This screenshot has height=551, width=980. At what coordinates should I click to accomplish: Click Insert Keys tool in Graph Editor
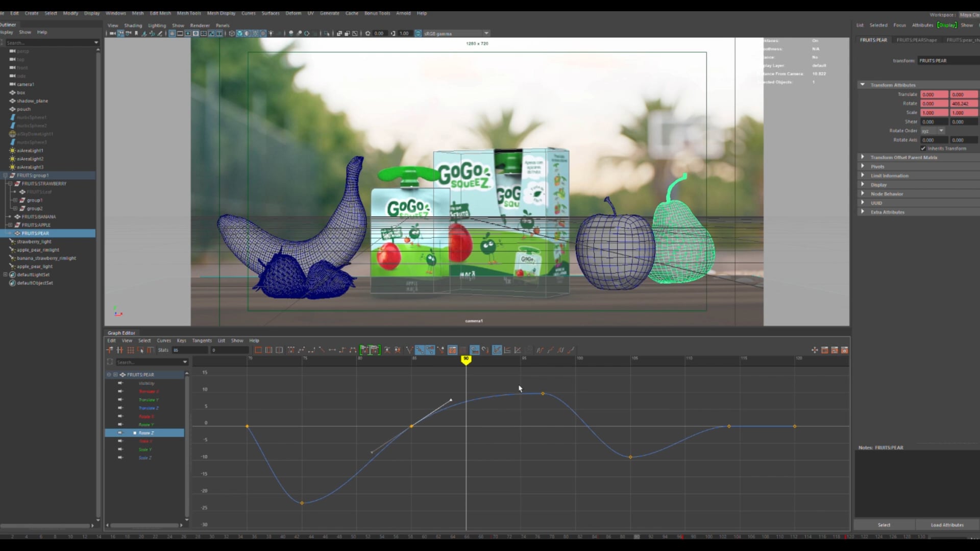pos(120,350)
